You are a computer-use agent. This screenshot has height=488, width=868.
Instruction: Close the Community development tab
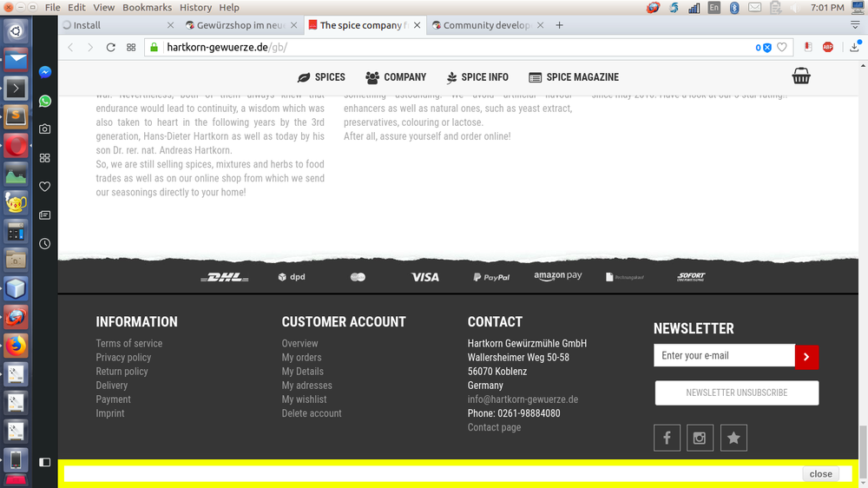[x=540, y=25]
